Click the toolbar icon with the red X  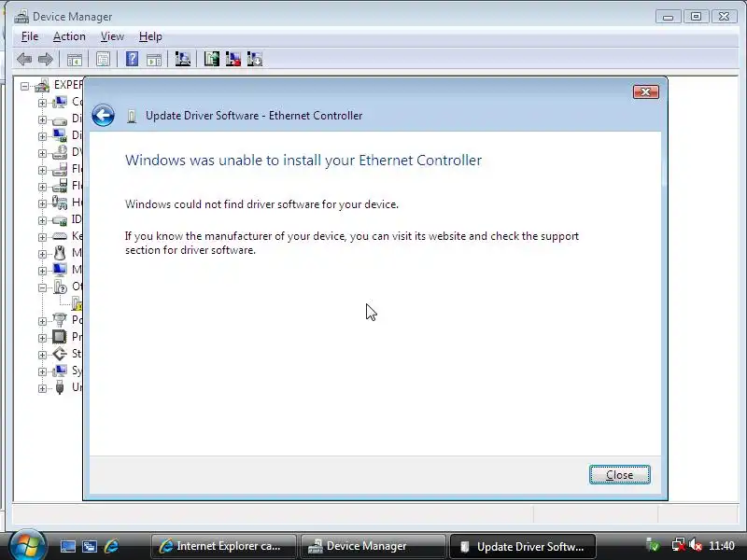pos(233,59)
